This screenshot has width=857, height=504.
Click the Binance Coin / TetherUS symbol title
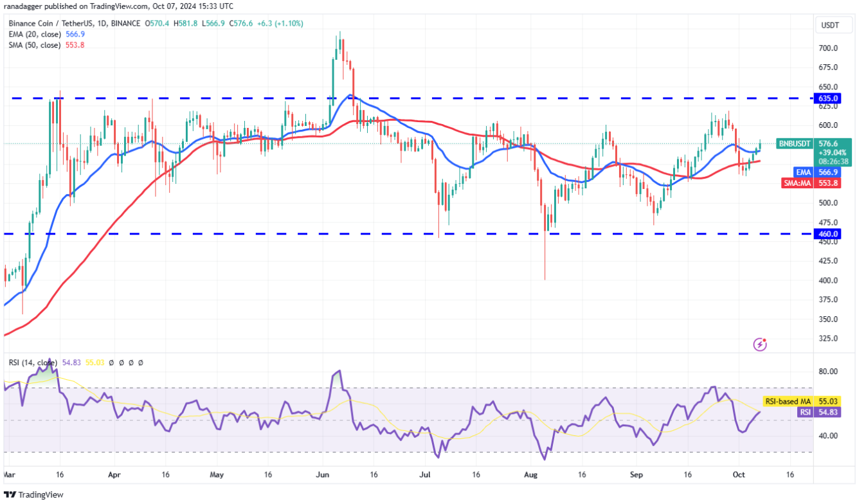[75, 23]
